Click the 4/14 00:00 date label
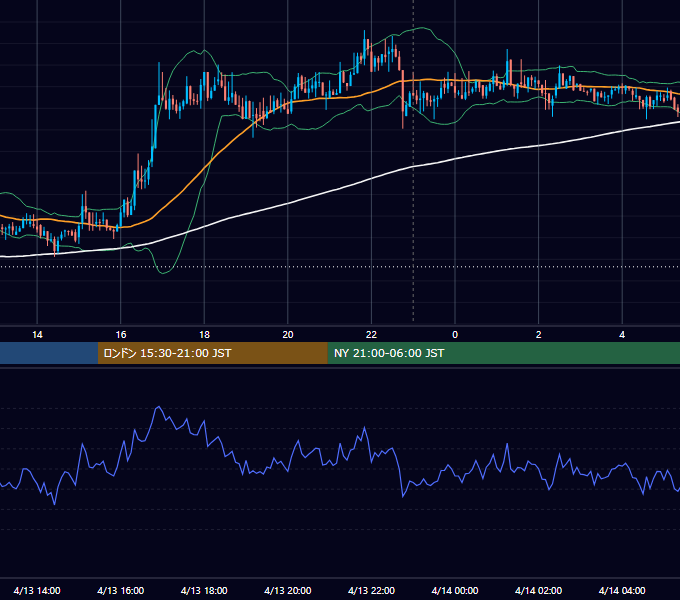The width and height of the screenshot is (680, 600). pos(455,590)
